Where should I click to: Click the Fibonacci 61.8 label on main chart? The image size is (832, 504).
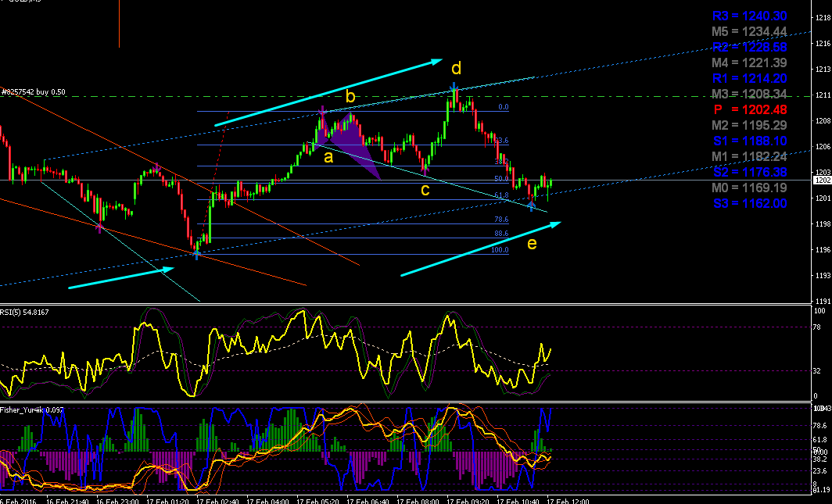pyautogui.click(x=501, y=195)
